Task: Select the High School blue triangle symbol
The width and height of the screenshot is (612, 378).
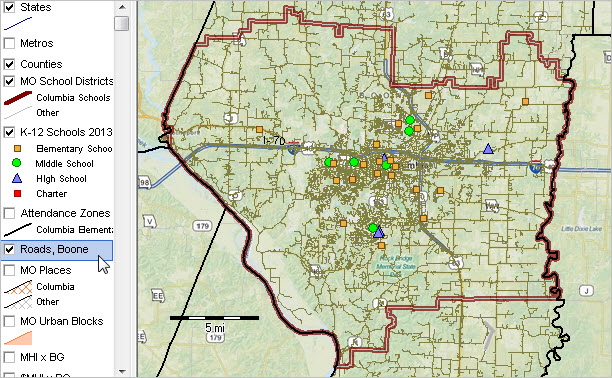Action: tap(17, 178)
